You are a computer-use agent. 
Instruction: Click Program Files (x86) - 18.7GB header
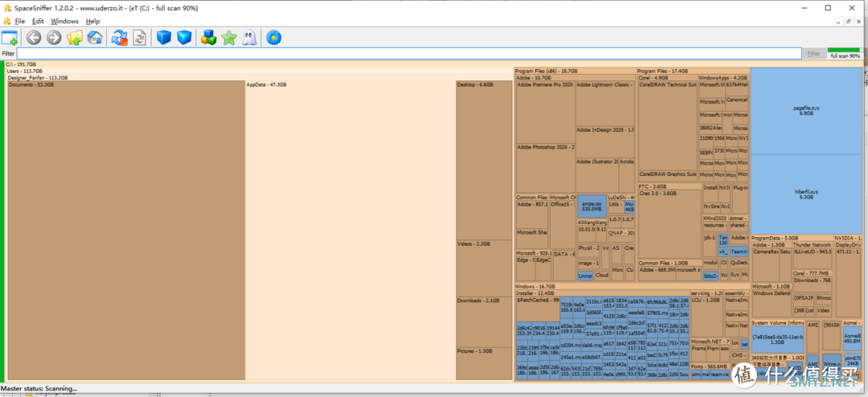click(x=575, y=72)
